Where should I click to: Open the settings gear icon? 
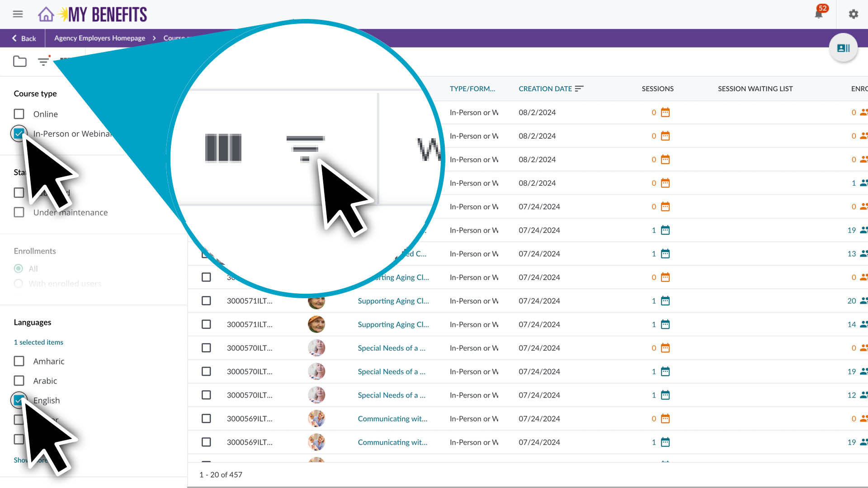click(x=854, y=14)
